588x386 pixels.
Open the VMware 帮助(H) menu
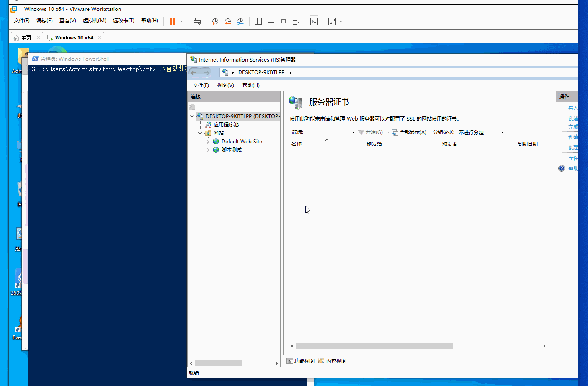(150, 21)
